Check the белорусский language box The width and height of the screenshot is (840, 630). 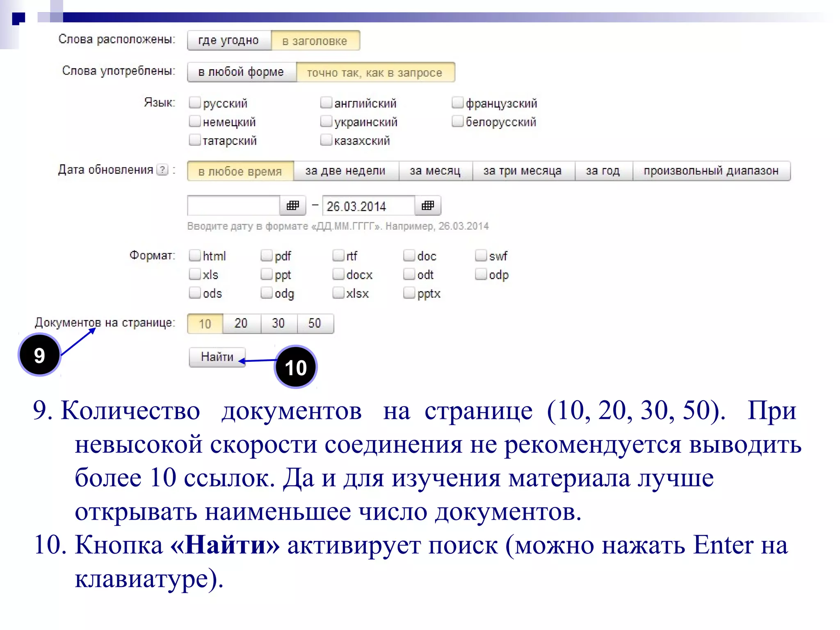(457, 121)
